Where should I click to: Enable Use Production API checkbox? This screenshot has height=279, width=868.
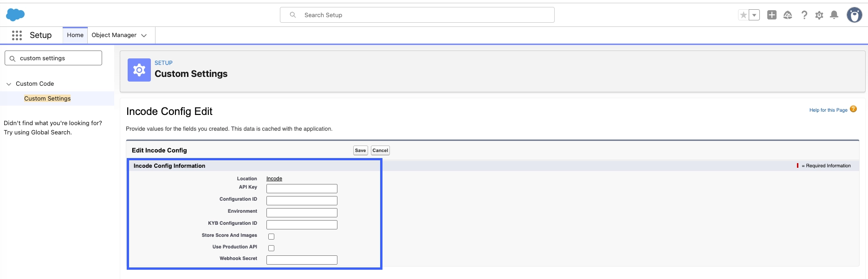(x=272, y=248)
